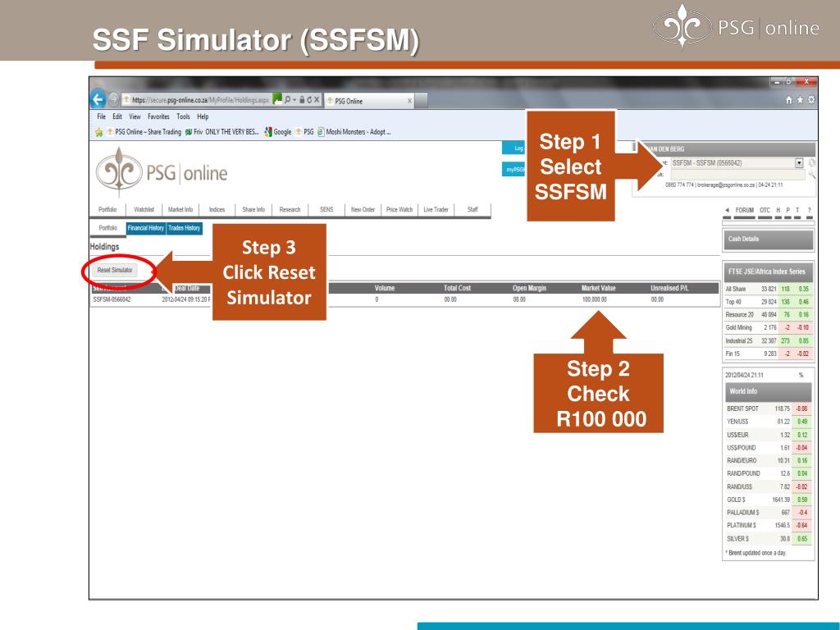Close the PSG Online browser tab

(x=410, y=101)
